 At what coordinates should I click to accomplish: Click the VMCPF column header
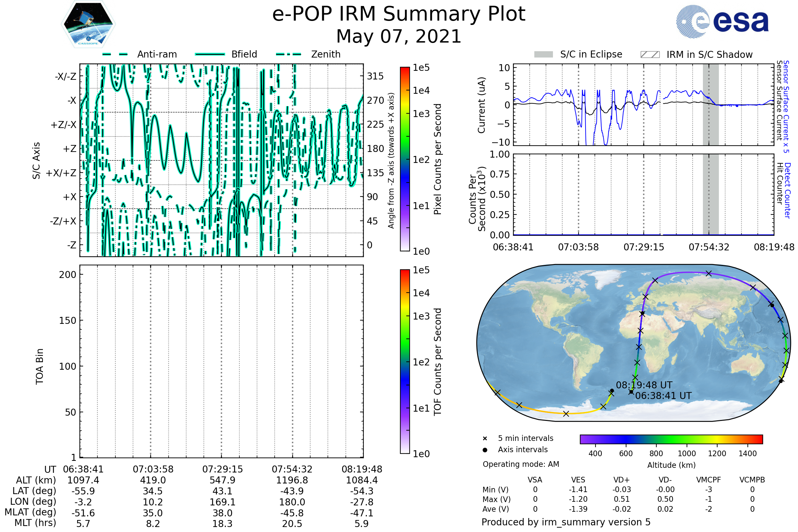pyautogui.click(x=709, y=480)
